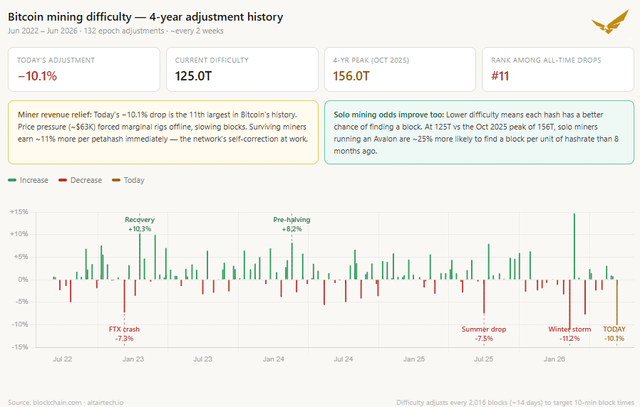Click the Winter storm -11.2% annotation

tap(569, 334)
